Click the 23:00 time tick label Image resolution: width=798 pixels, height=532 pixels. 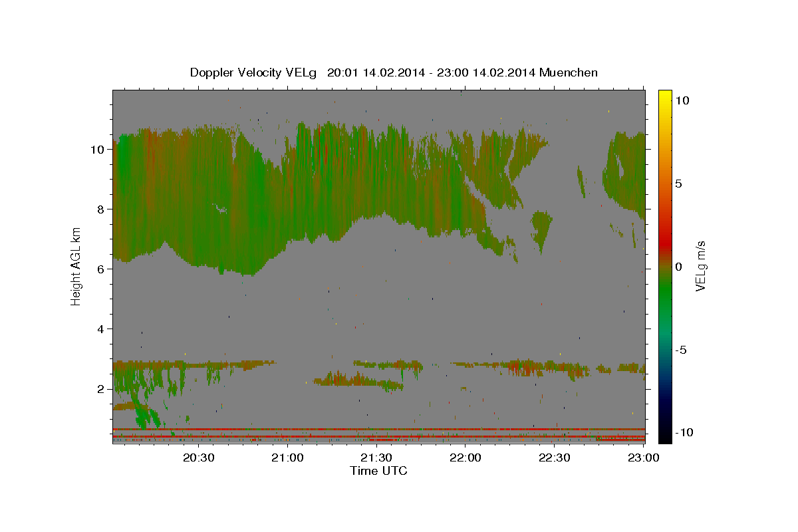coord(643,458)
